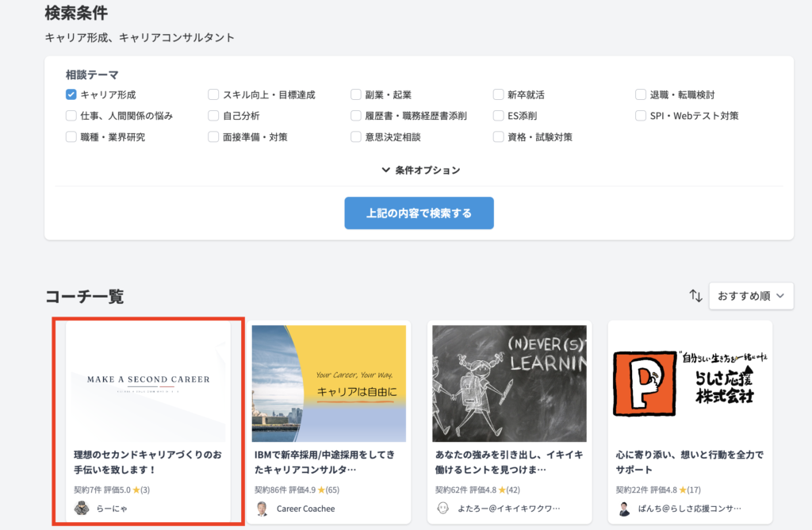Click the chalkboard NEVER STOP LEARNING image
812x530 pixels.
[509, 383]
